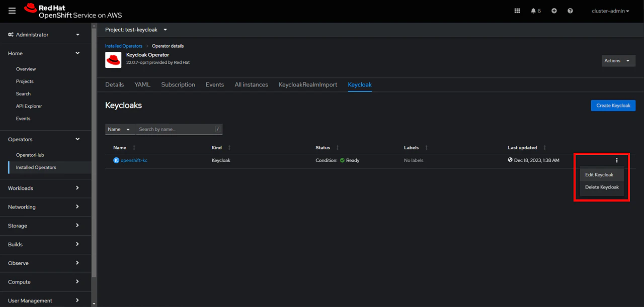The width and height of the screenshot is (644, 307).
Task: Choose Delete Keycloak from the context menu
Action: point(602,187)
